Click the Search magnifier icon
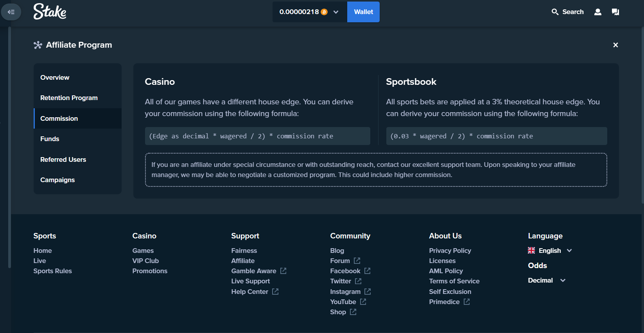Viewport: 644px width, 333px height. [x=555, y=12]
